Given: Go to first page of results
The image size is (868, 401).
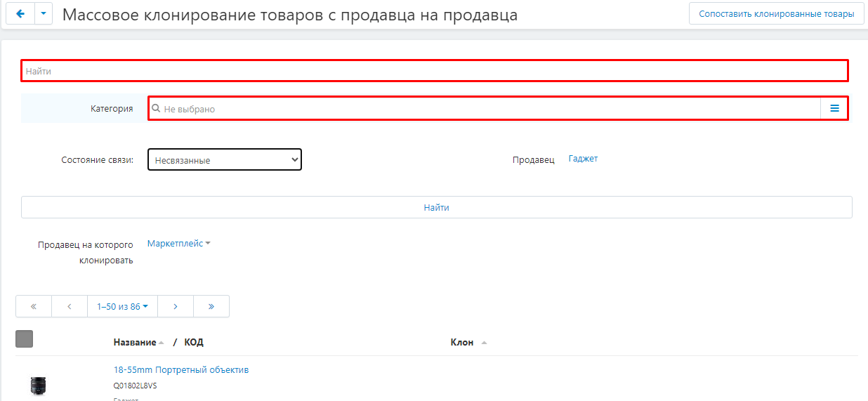Looking at the screenshot, I should [x=33, y=306].
